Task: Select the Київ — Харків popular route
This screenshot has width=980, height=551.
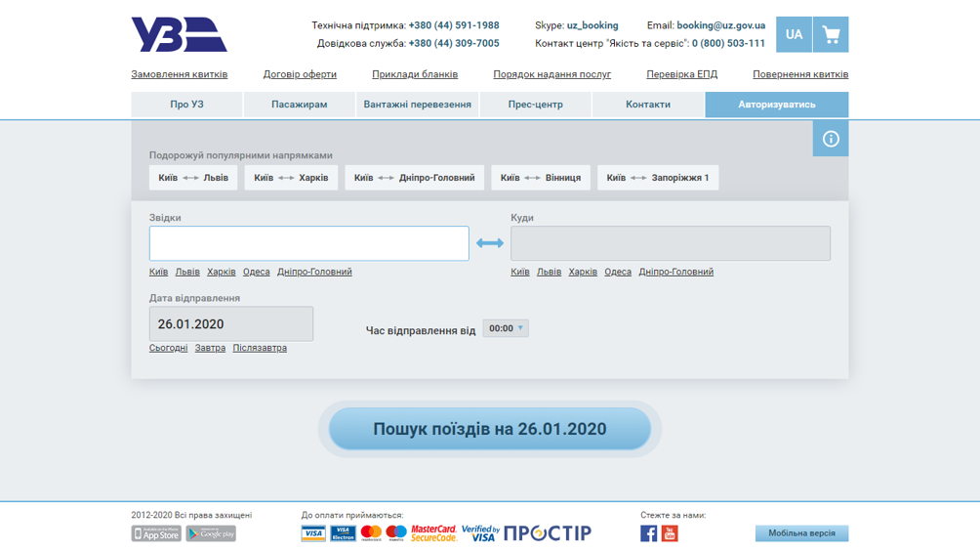Action: (x=291, y=178)
